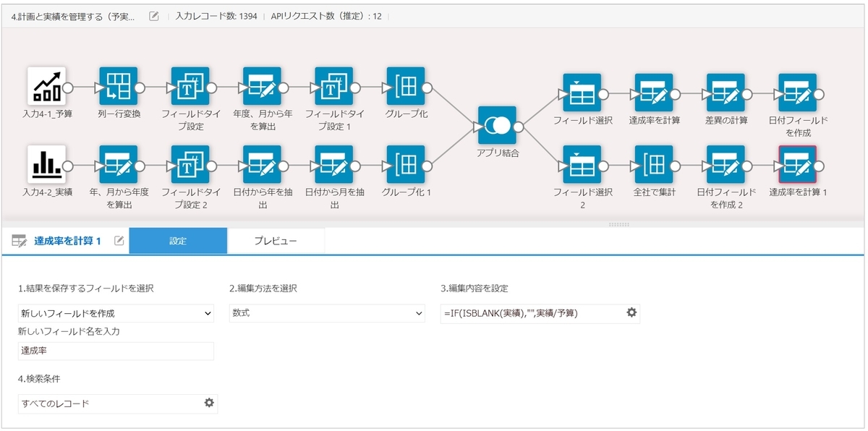Click the フィールドタイプ設定 node icon
This screenshot has height=431, width=868.
190,87
